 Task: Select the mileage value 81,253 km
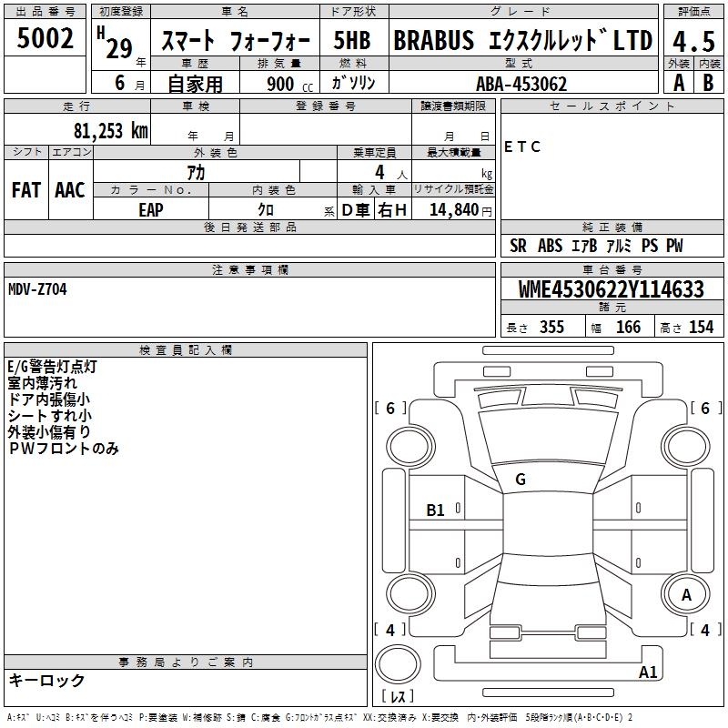point(110,130)
